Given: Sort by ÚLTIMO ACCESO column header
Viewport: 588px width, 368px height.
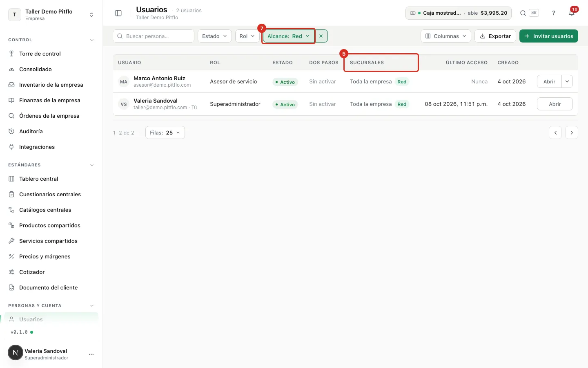Looking at the screenshot, I should coord(467,63).
